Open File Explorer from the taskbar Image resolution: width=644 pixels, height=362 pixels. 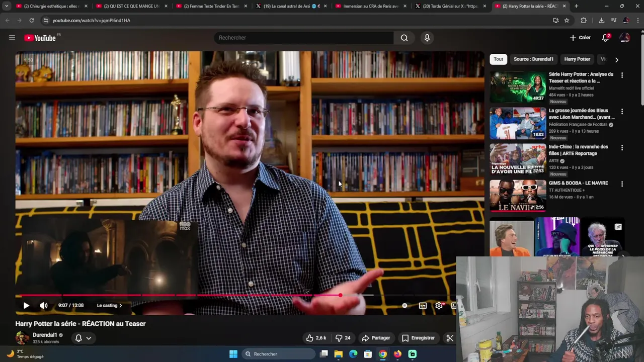[x=339, y=354]
